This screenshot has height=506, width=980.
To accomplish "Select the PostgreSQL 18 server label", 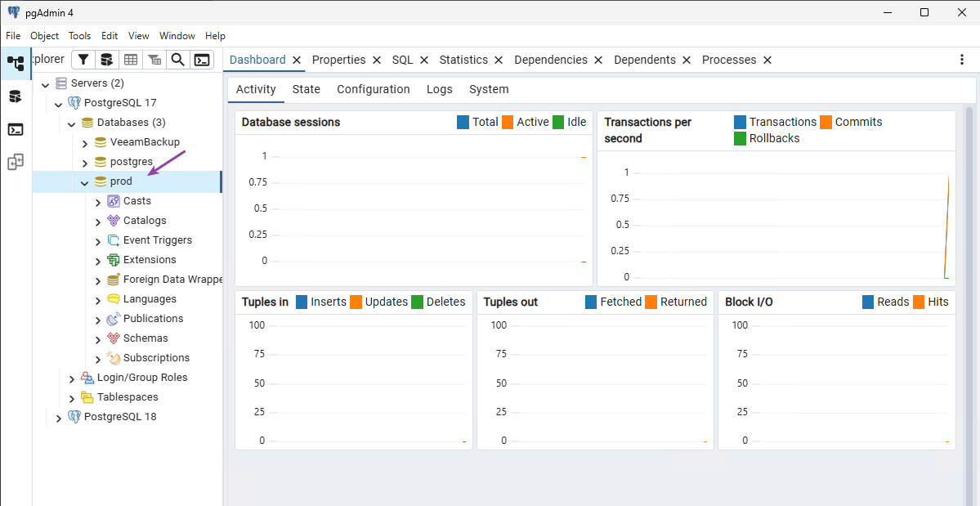I will click(121, 417).
